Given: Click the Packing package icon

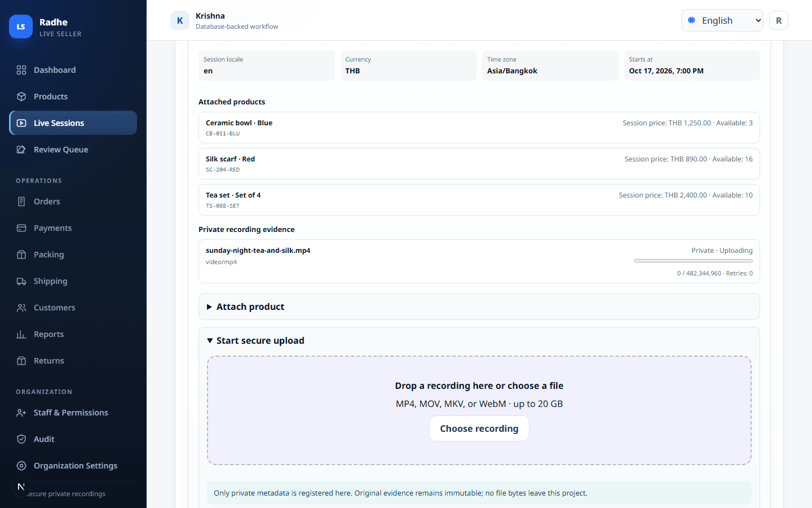Looking at the screenshot, I should tap(21, 255).
